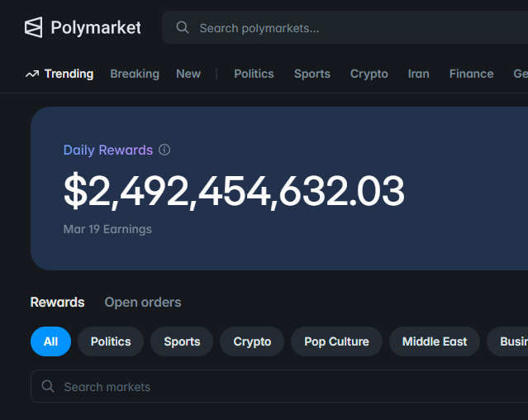Switch to the Rewards tab
528x420 pixels.
click(x=57, y=302)
